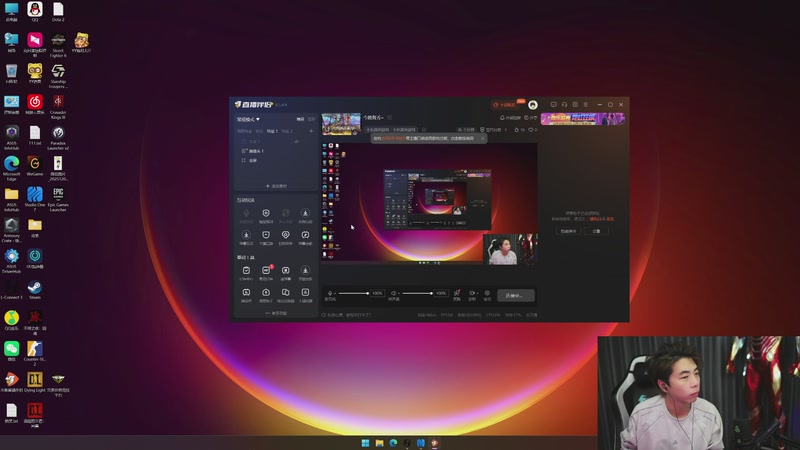Viewport: 800px width, 450px height.
Task: Open File Explorer from the taskbar
Action: tap(379, 443)
